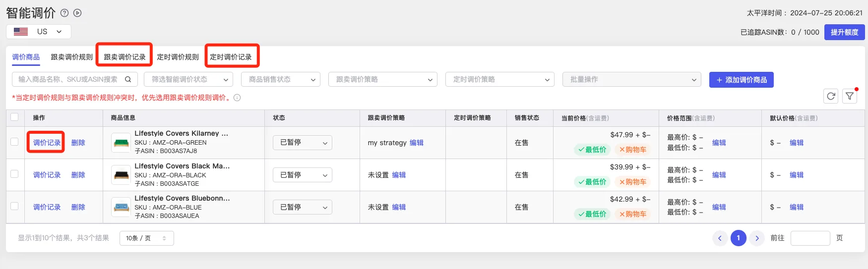Delete the AMZ-ORA-BLACK row

tap(78, 175)
